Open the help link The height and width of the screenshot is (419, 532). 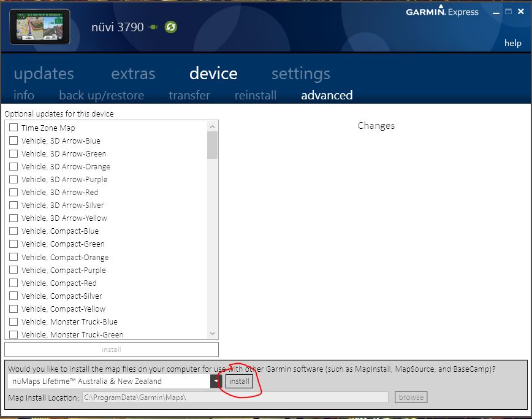point(512,43)
